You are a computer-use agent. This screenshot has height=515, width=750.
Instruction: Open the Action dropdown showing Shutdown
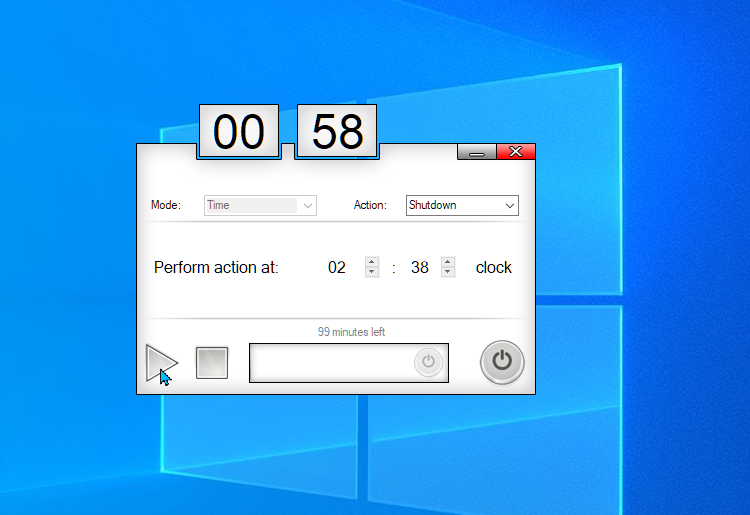(462, 205)
